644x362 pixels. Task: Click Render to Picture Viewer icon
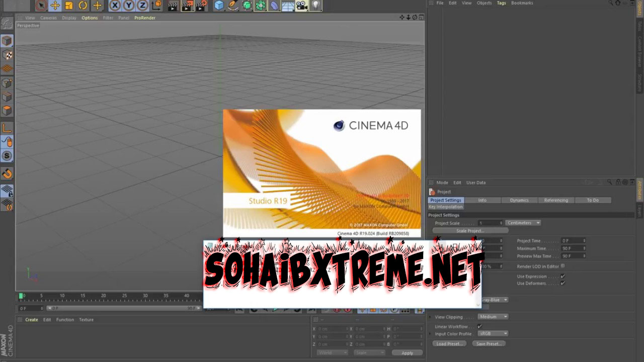(x=187, y=6)
